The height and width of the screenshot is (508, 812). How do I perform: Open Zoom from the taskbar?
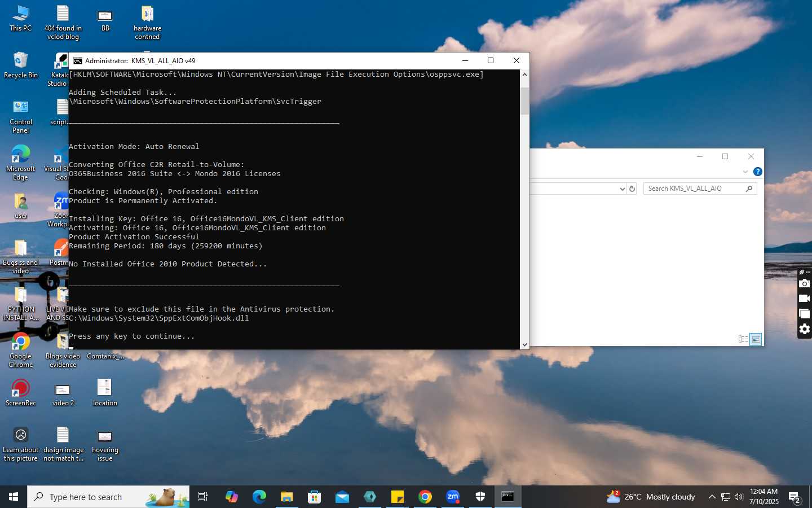coord(453,497)
